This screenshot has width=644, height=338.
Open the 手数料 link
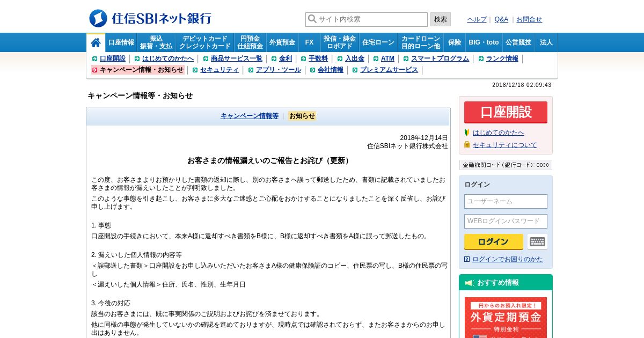click(318, 58)
